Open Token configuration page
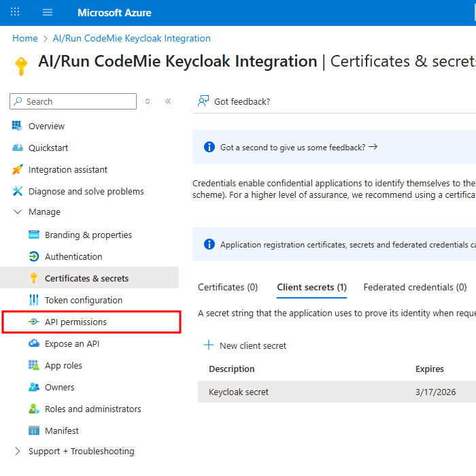The width and height of the screenshot is (476, 476). click(84, 300)
